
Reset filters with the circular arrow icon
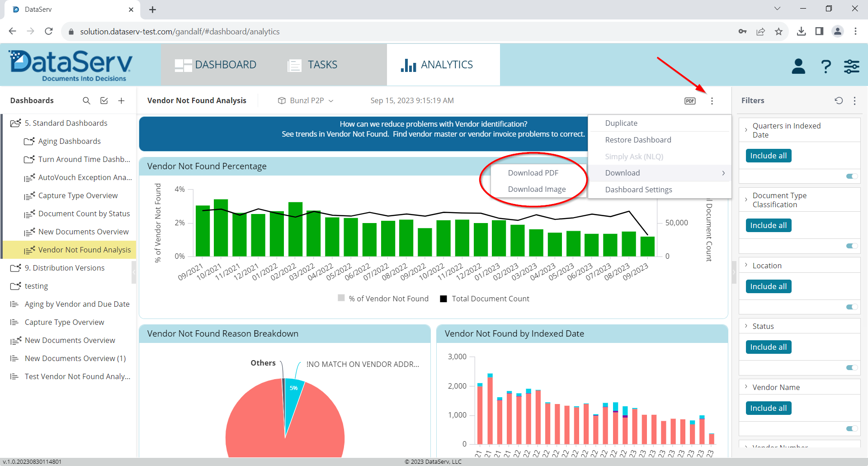click(x=839, y=100)
